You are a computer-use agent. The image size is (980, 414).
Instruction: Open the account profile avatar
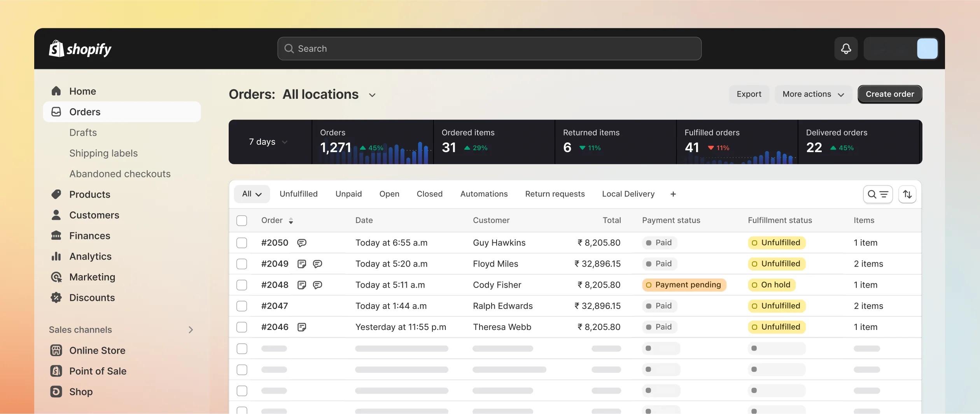927,49
